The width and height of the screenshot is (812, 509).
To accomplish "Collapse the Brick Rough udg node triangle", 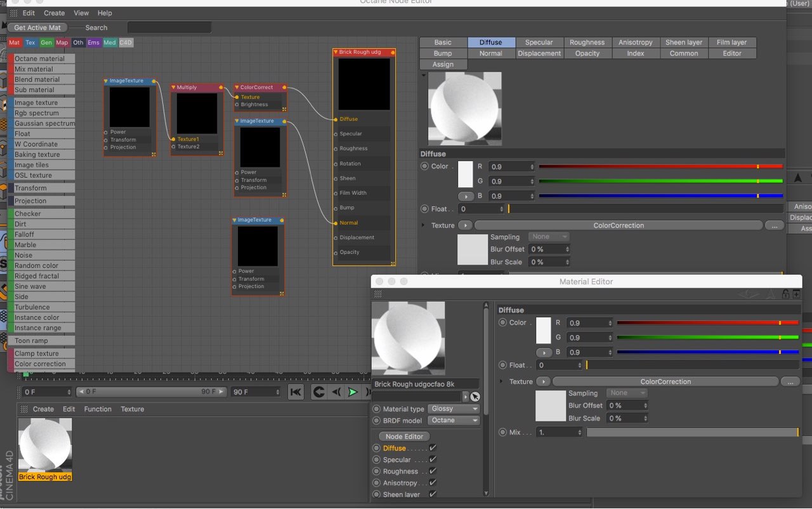I will pyautogui.click(x=336, y=52).
